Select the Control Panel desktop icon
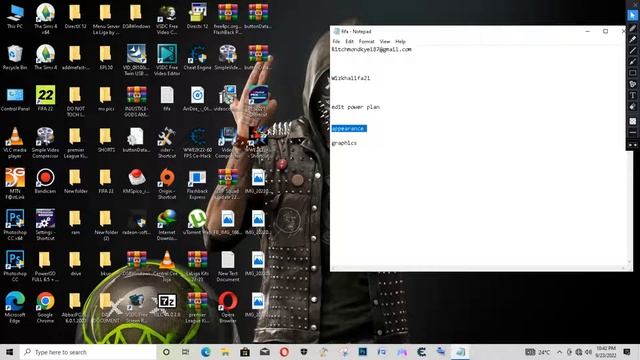 [15, 98]
